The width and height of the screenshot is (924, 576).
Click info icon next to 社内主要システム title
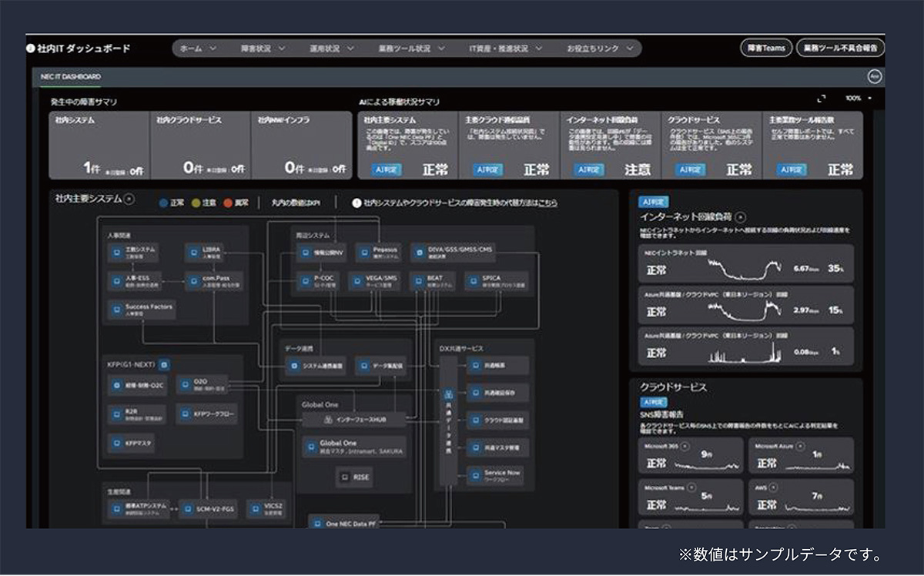click(x=129, y=199)
